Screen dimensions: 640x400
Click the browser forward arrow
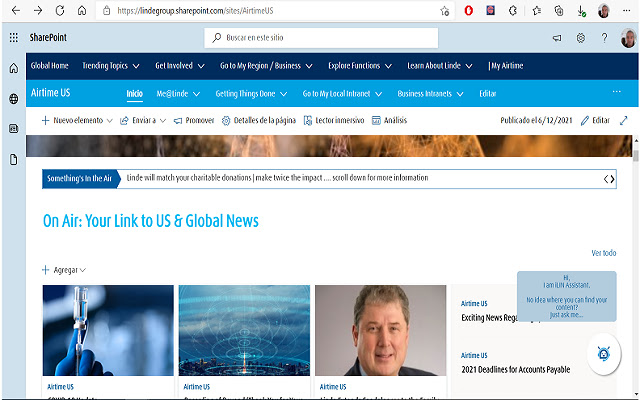[x=38, y=11]
